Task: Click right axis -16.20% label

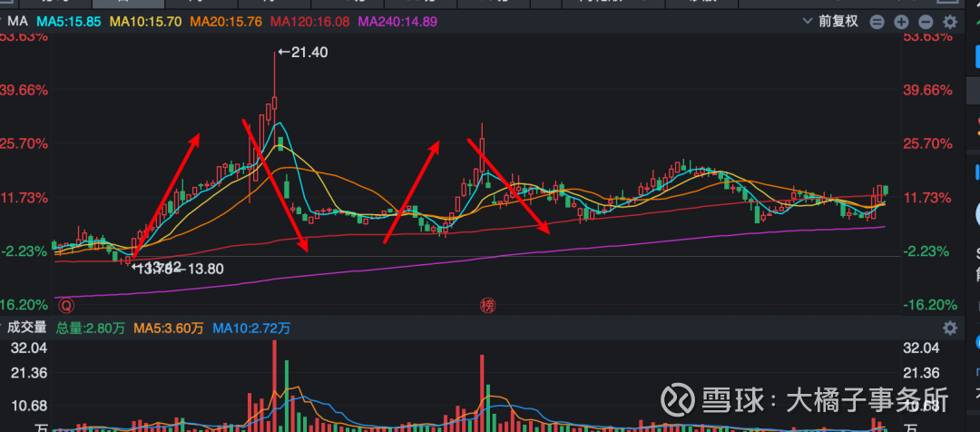Action: pyautogui.click(x=931, y=305)
